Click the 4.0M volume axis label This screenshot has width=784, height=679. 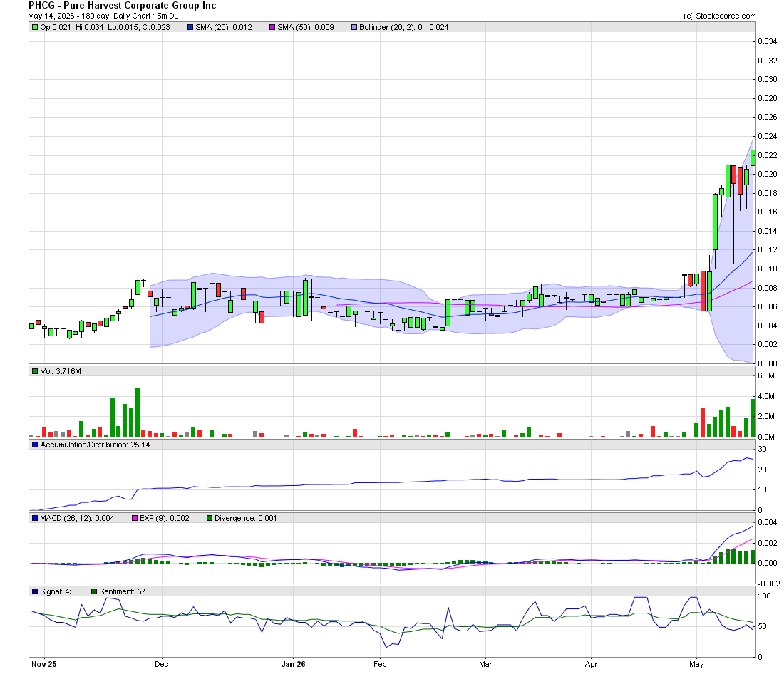coord(766,397)
